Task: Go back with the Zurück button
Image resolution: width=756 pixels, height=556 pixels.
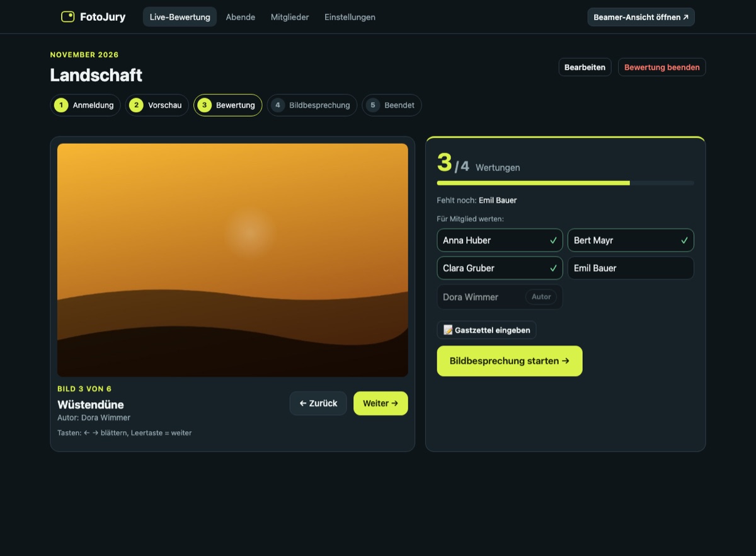Action: point(318,403)
